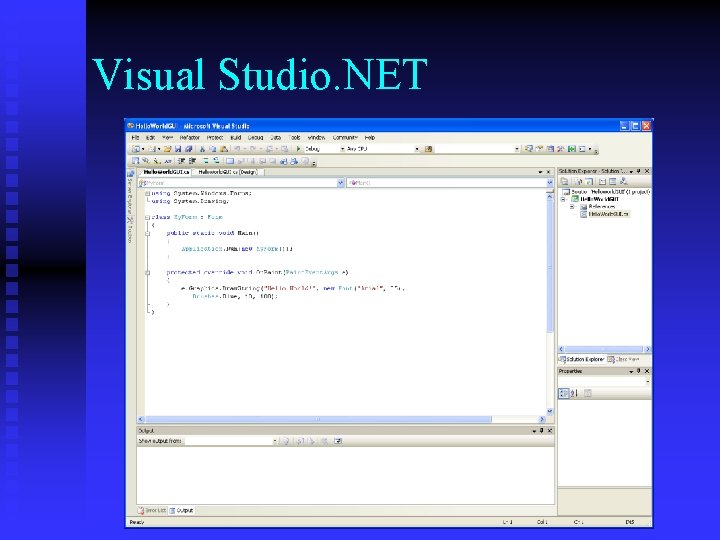The image size is (720, 540).
Task: Open the types dropdown above code editor
Action: click(340, 183)
